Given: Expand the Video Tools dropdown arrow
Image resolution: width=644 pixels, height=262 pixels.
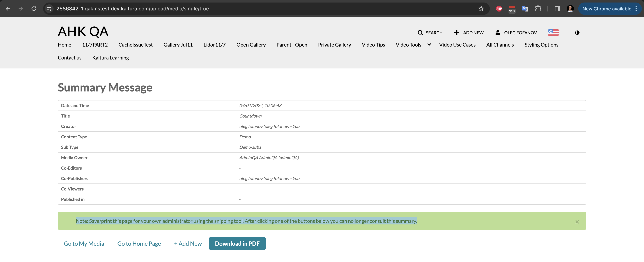Looking at the screenshot, I should [429, 45].
